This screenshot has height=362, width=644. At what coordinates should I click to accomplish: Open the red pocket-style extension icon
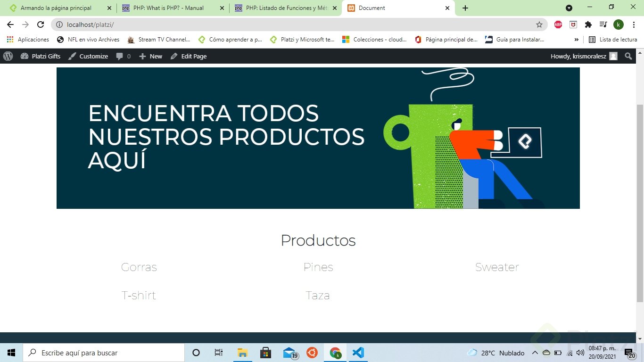click(x=573, y=25)
